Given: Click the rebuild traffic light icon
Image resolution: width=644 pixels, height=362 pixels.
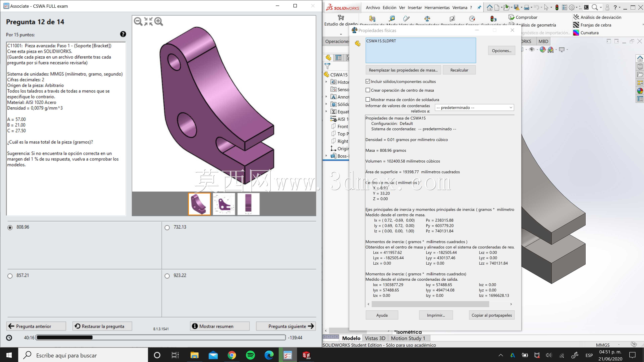Looking at the screenshot, I should (557, 8).
